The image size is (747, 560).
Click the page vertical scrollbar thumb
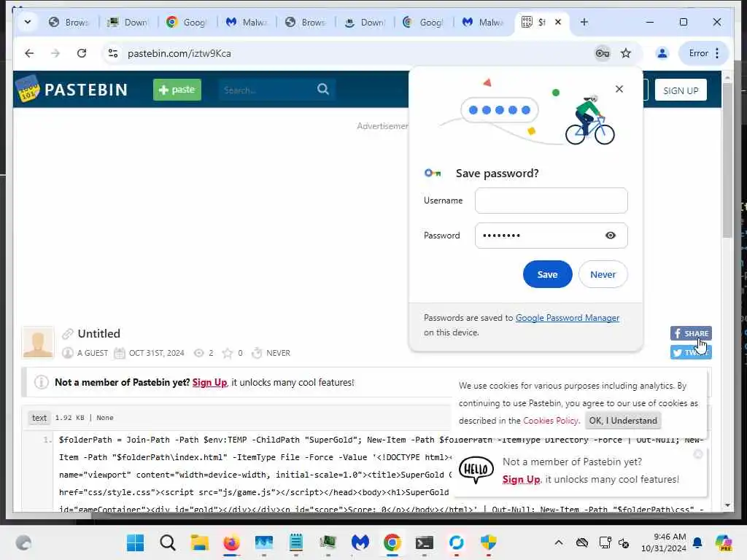(727, 160)
